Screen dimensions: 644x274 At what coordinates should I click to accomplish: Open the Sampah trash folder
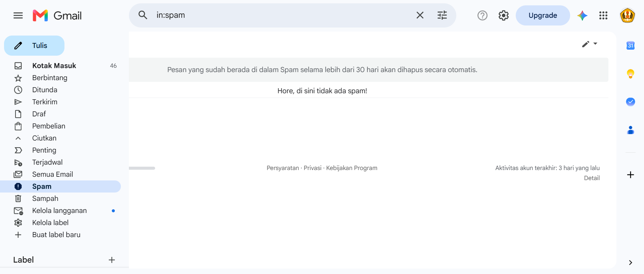60,199
